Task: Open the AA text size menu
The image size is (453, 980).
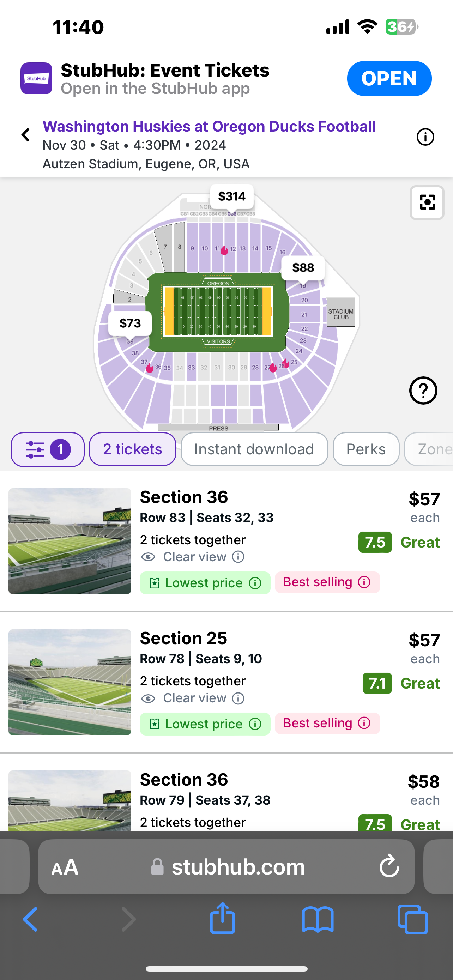Action: point(65,867)
